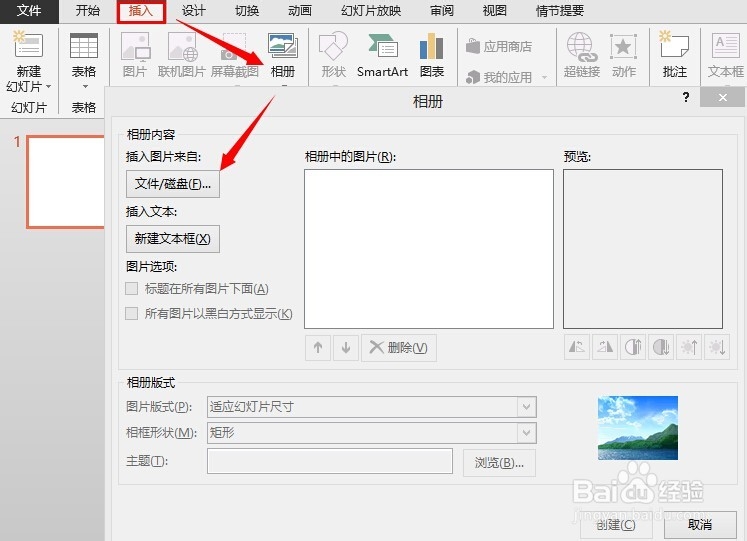Click the album layout preview image
Screen dimensions: 747x541
638,428
